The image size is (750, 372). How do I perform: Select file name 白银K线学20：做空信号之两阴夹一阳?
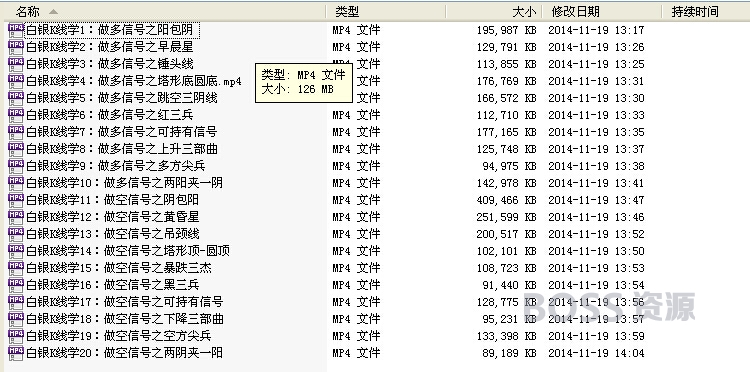(x=124, y=353)
